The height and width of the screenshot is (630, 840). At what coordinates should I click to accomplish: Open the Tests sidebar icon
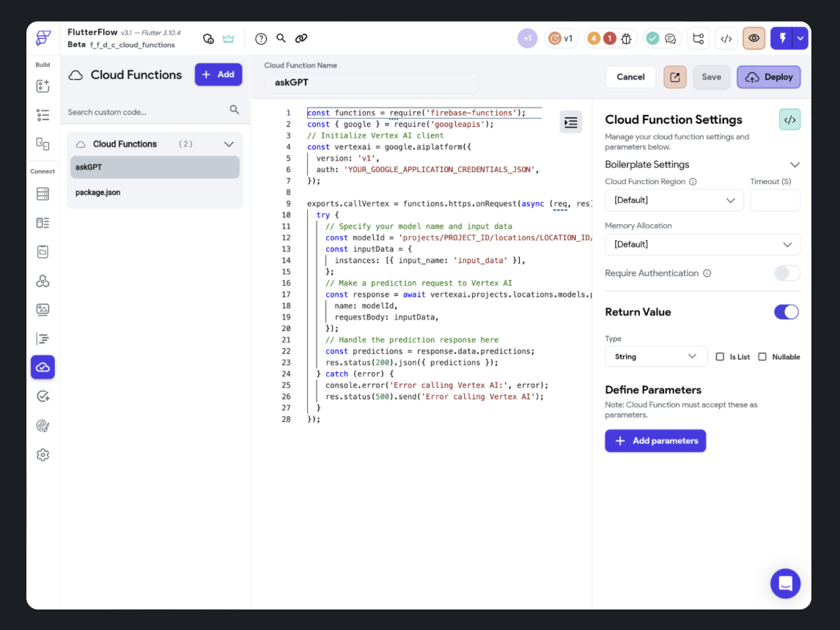[43, 396]
